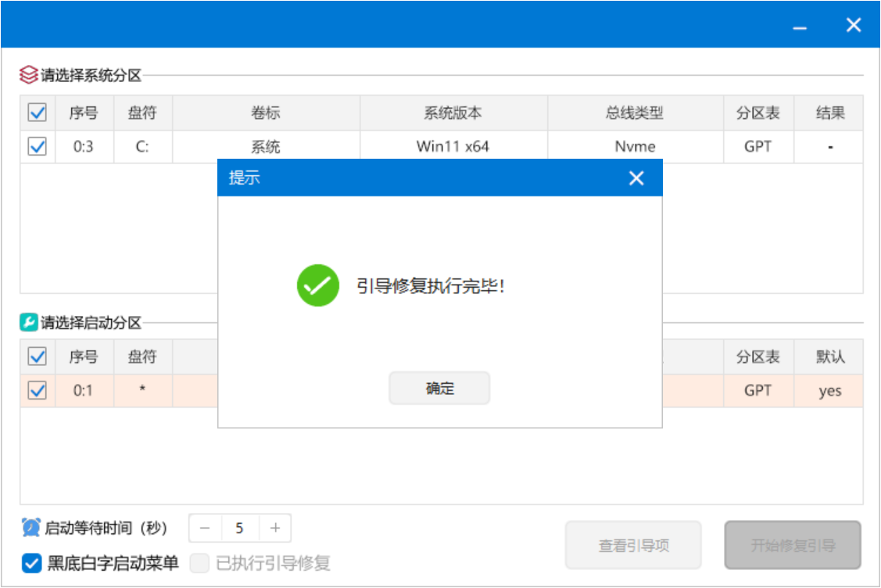Click the 序号 header in boot partition table

click(84, 357)
